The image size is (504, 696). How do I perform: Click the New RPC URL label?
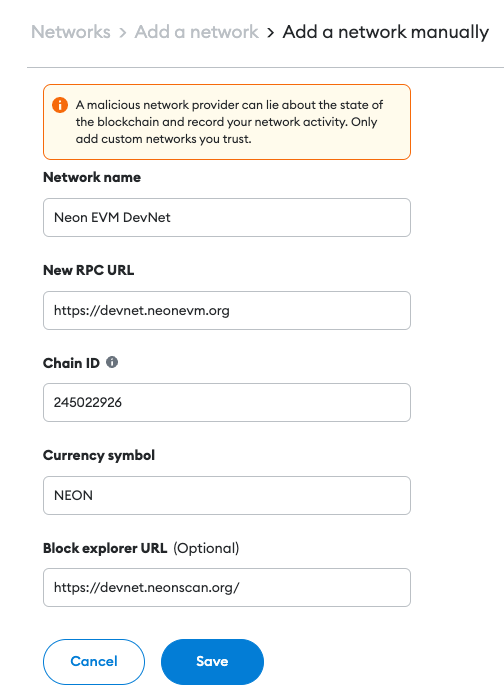coord(88,270)
